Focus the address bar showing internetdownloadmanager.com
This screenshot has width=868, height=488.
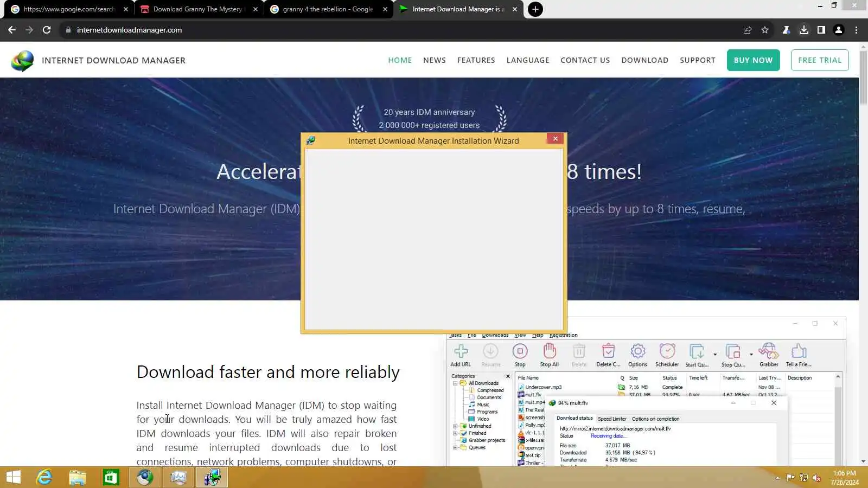(401, 30)
